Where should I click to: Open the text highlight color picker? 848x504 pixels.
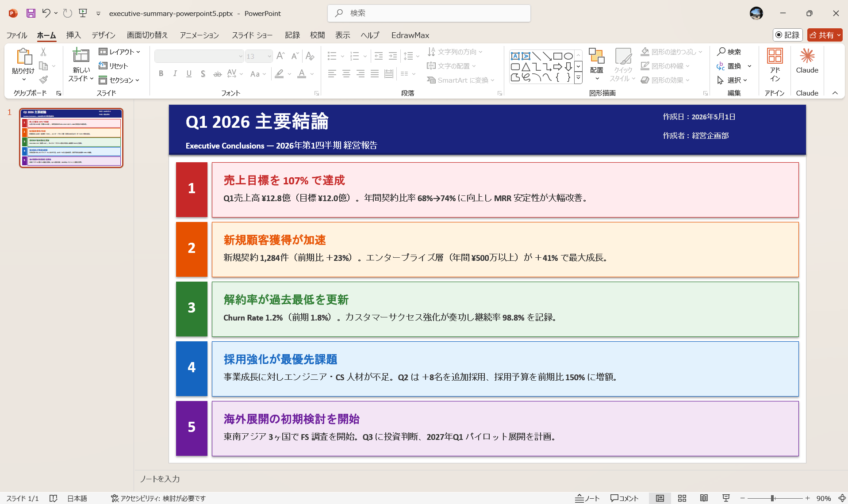point(289,74)
